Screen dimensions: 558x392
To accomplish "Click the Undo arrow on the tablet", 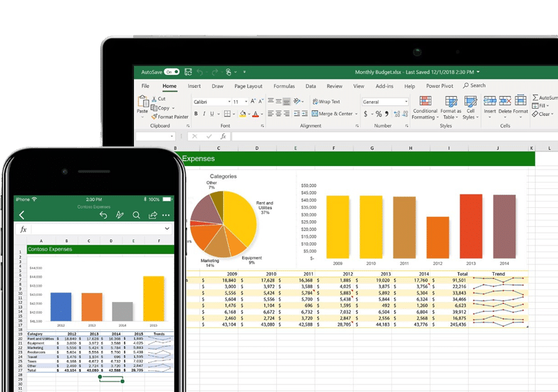I will [200, 73].
